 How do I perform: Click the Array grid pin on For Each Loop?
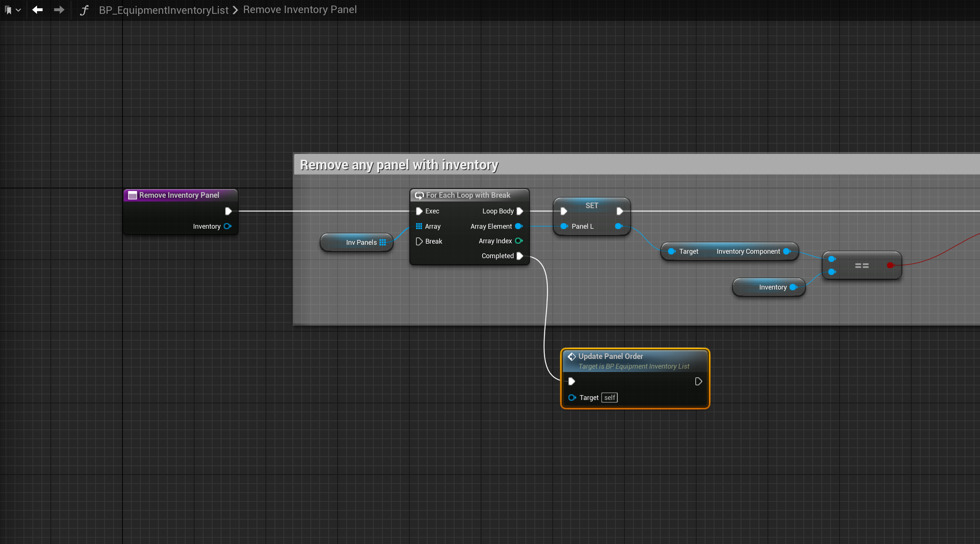(x=419, y=226)
